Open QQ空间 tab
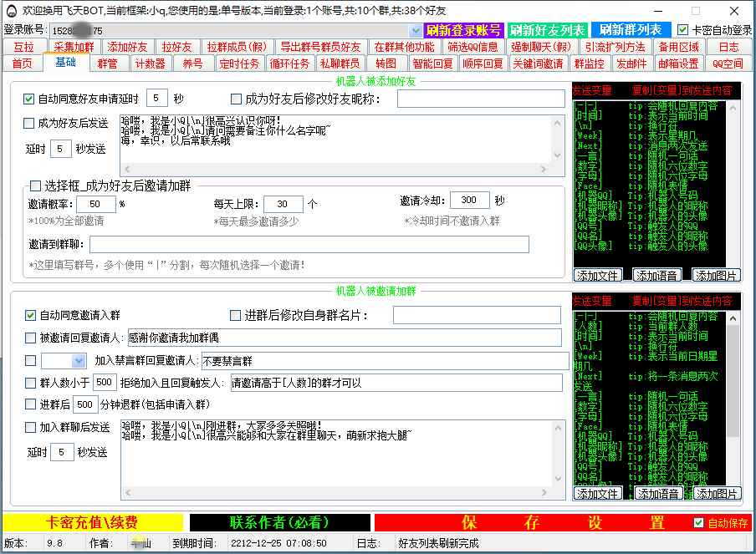This screenshot has height=554, width=756. tap(728, 64)
